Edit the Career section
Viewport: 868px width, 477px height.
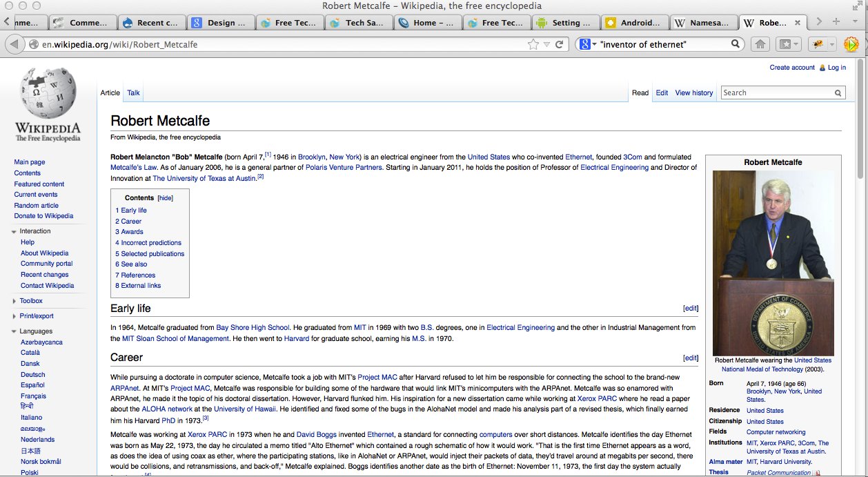691,358
